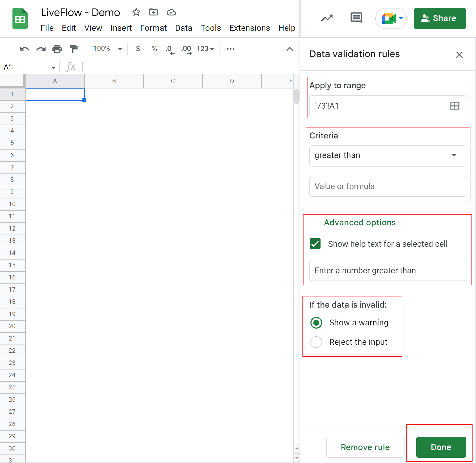Open the Data menu
The height and width of the screenshot is (463, 476).
(184, 28)
